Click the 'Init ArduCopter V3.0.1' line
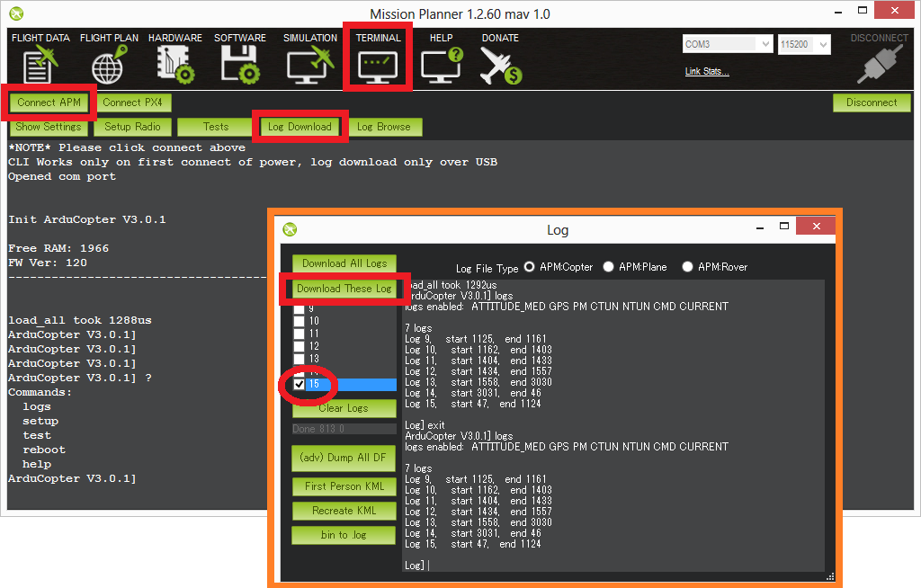921x588 pixels. [87, 219]
